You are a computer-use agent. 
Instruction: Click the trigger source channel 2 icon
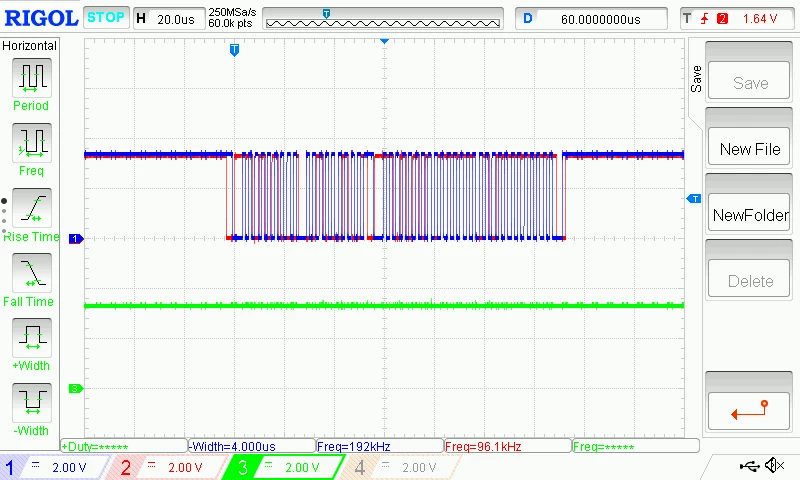click(722, 19)
